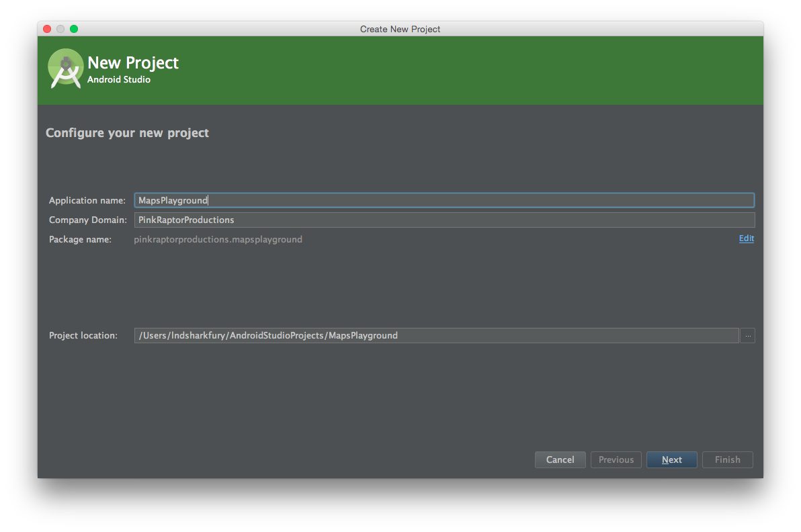Click the 'Create New Project' window title

coord(400,29)
